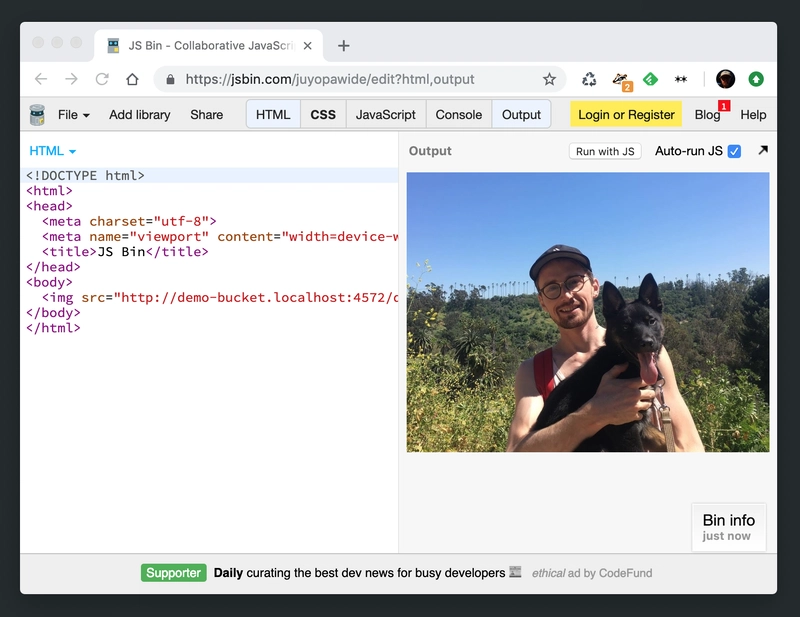Click the output photo of man with dog
The height and width of the screenshot is (617, 800).
(x=588, y=312)
